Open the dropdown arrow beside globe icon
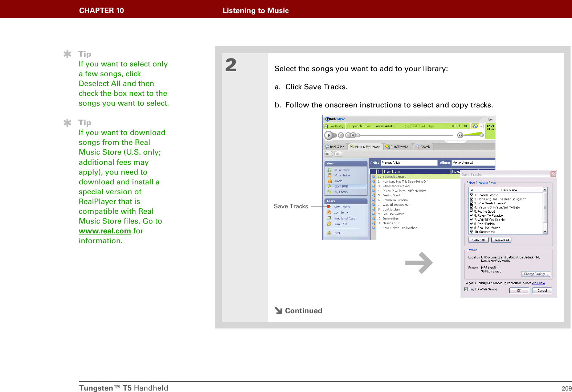This screenshot has height=392, width=572. coord(481,126)
